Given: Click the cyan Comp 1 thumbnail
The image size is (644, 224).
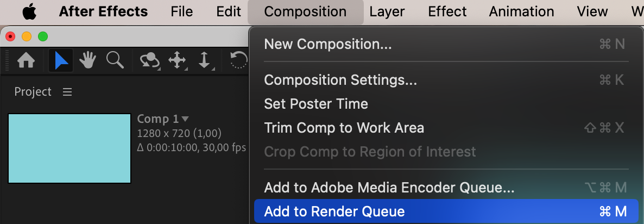Looking at the screenshot, I should coord(70,148).
